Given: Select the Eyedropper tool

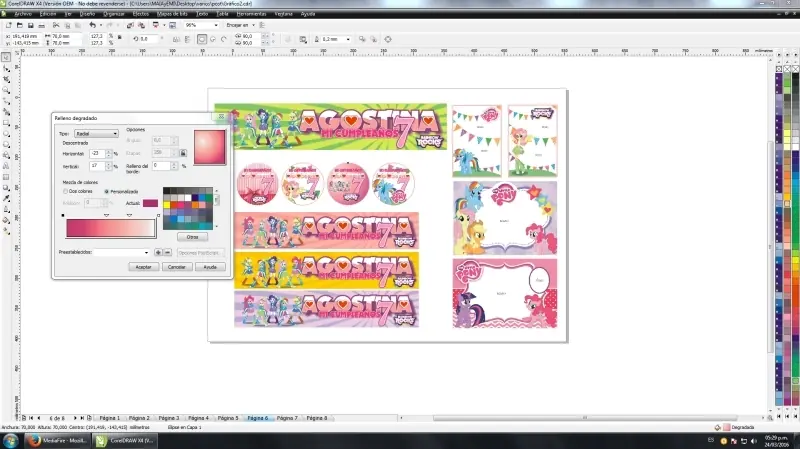Looking at the screenshot, I should 6,198.
